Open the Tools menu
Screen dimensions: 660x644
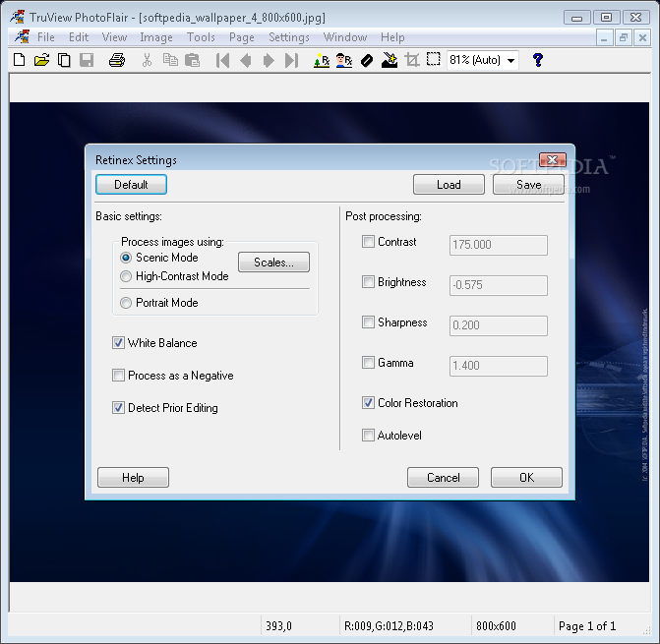point(201,37)
